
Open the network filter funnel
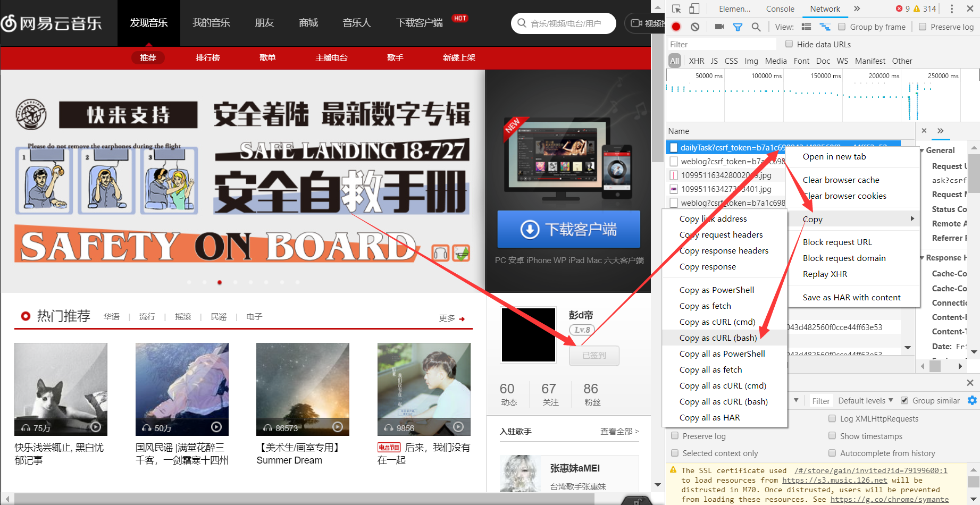click(738, 27)
